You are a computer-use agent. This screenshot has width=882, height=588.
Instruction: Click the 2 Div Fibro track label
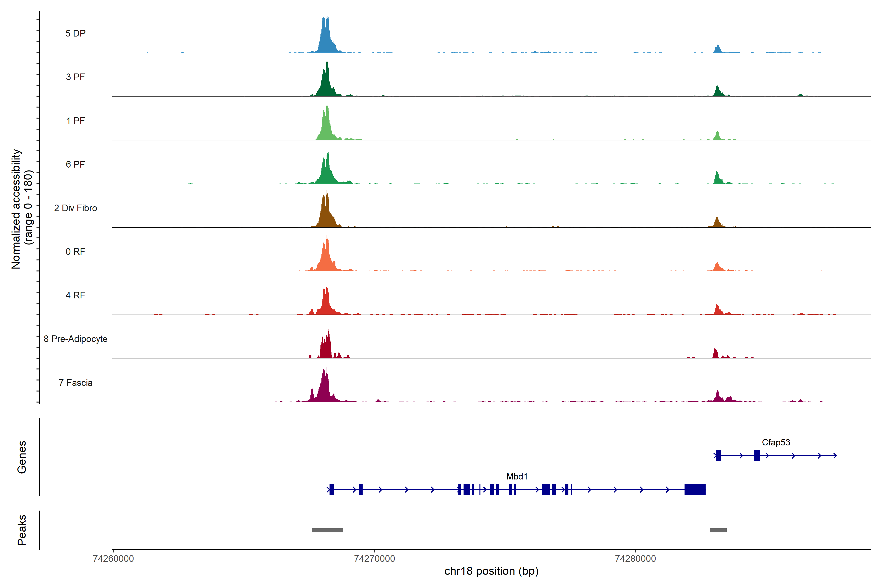[75, 208]
